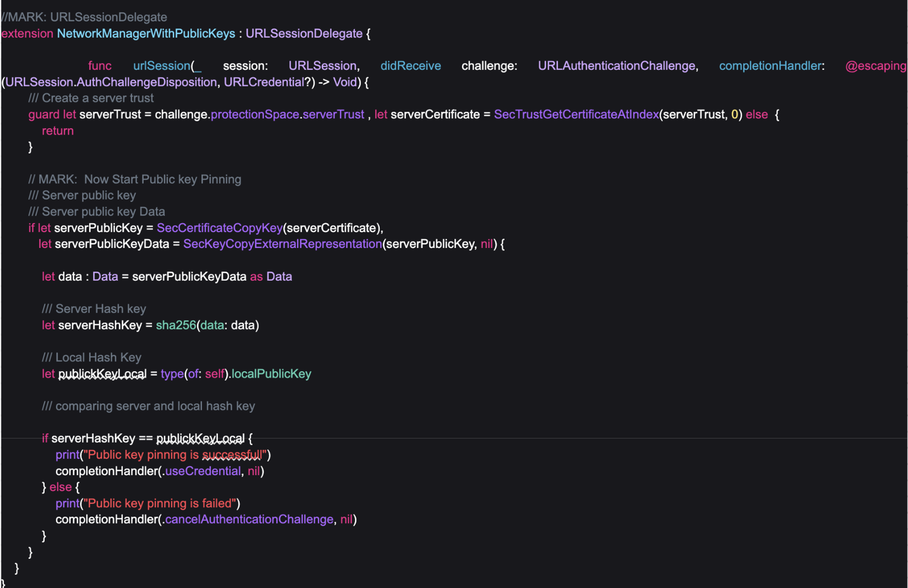
Task: Click the Public key pinning is successfull string
Action: tap(176, 454)
